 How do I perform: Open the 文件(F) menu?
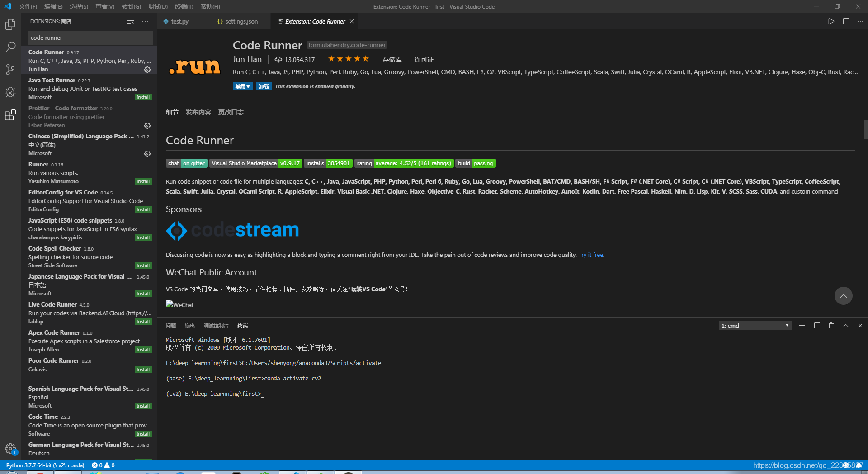pos(28,6)
